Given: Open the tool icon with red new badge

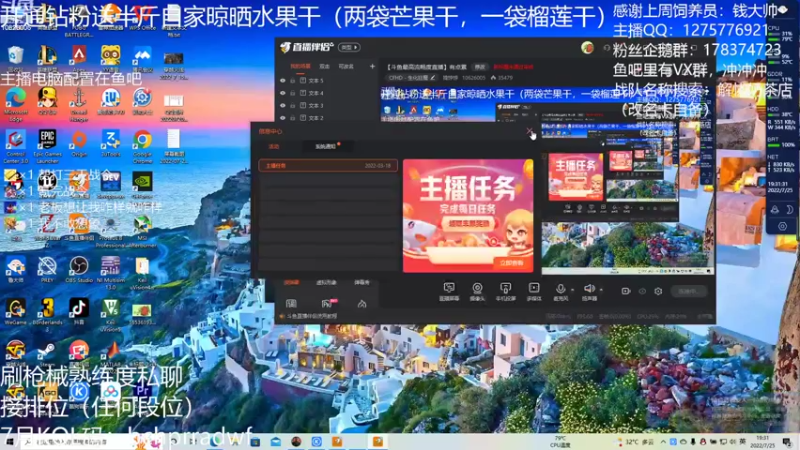Looking at the screenshot, I should 327,304.
